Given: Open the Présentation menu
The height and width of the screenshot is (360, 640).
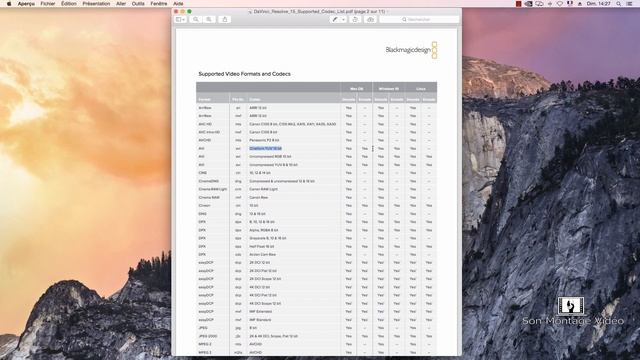Looking at the screenshot, I should click(x=96, y=4).
